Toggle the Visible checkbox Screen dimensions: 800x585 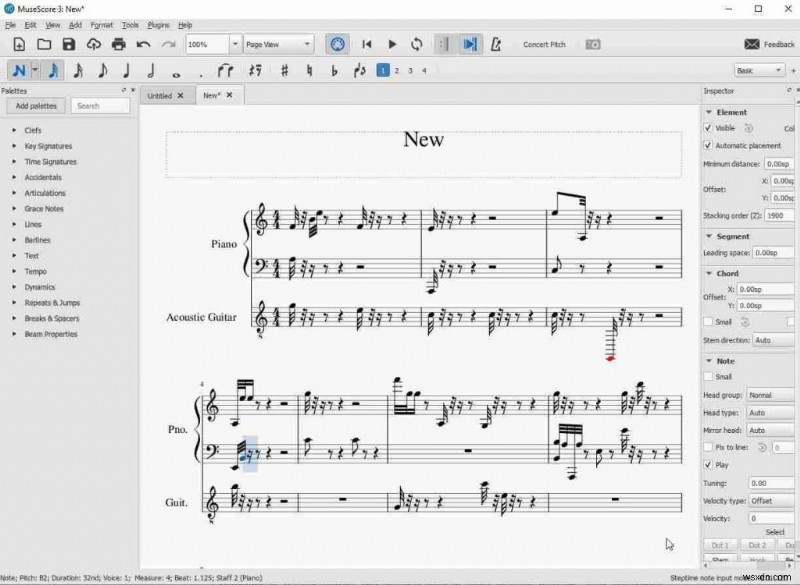pos(708,128)
